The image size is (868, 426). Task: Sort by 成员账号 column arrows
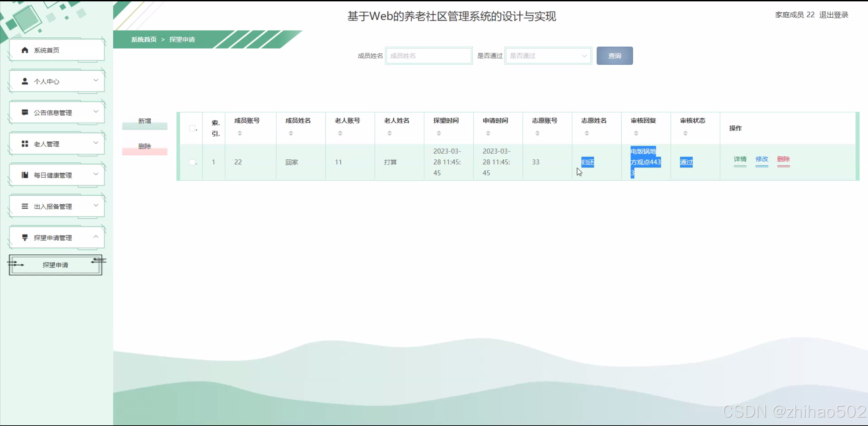(x=240, y=133)
